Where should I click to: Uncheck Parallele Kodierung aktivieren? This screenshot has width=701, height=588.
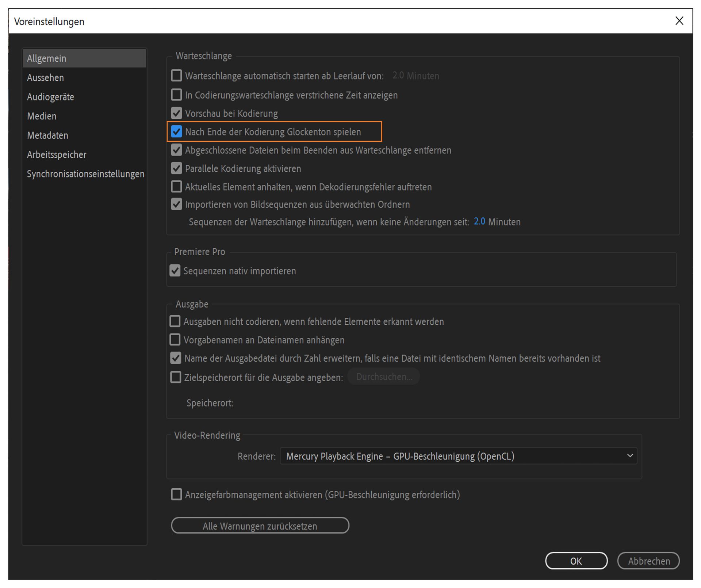click(176, 168)
